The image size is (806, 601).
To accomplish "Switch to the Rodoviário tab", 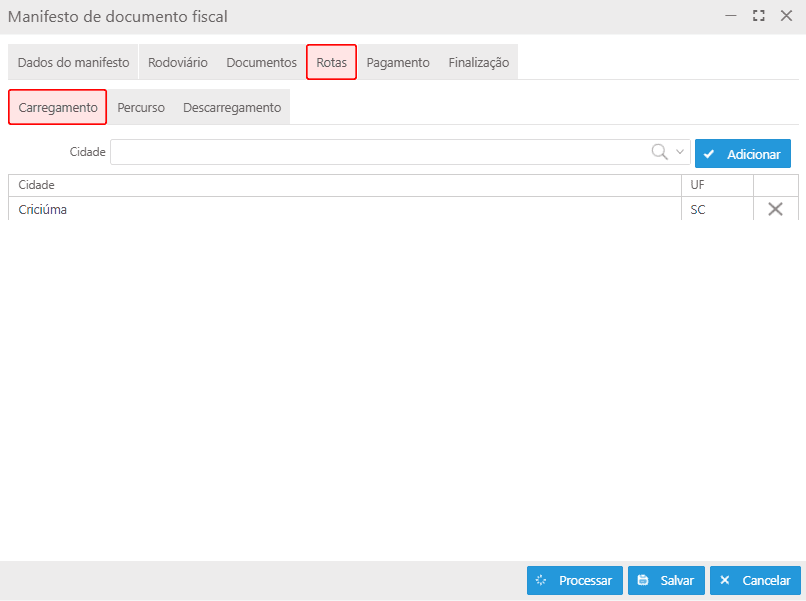I will tap(178, 62).
